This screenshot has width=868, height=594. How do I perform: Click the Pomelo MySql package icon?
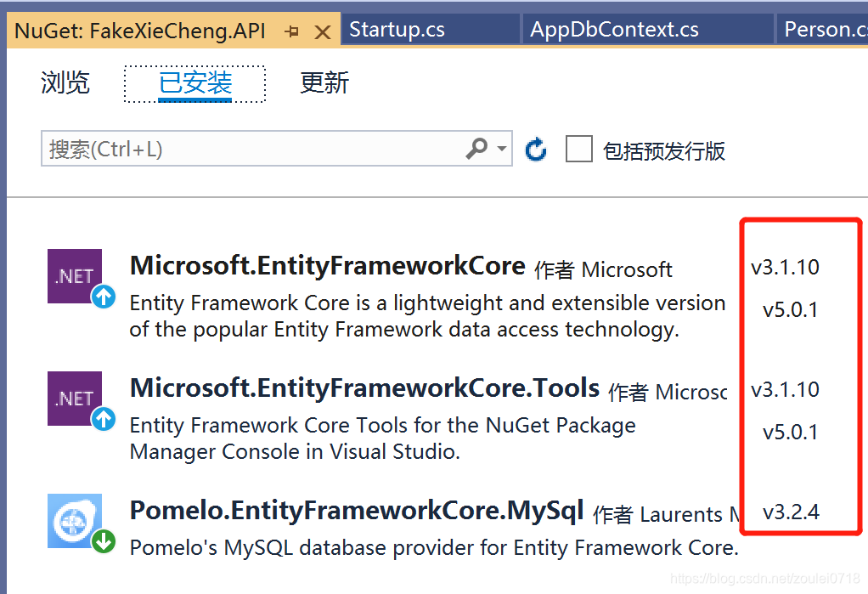coord(75,520)
